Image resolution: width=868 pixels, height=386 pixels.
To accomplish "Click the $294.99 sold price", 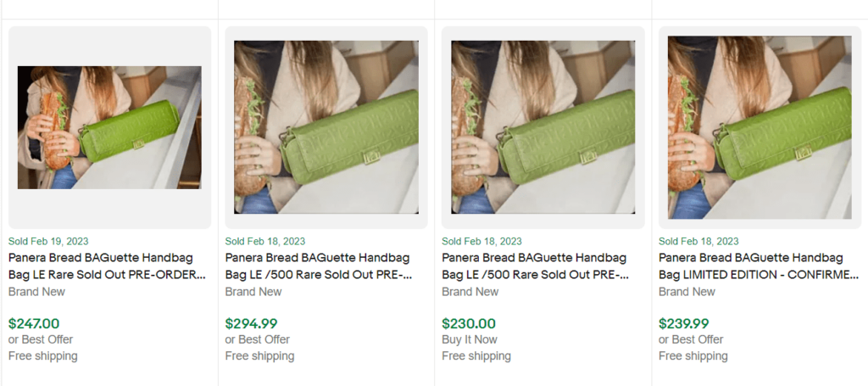I will pyautogui.click(x=251, y=323).
